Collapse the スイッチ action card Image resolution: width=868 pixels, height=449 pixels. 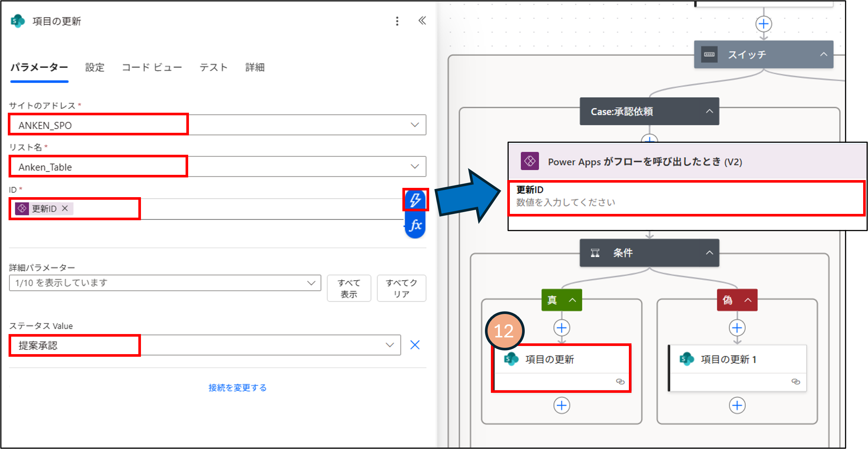pyautogui.click(x=824, y=54)
